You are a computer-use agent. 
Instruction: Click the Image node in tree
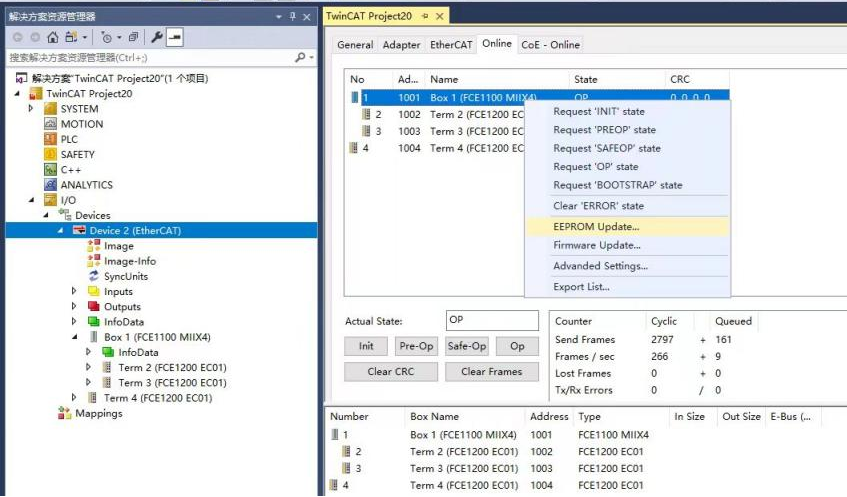click(x=119, y=246)
